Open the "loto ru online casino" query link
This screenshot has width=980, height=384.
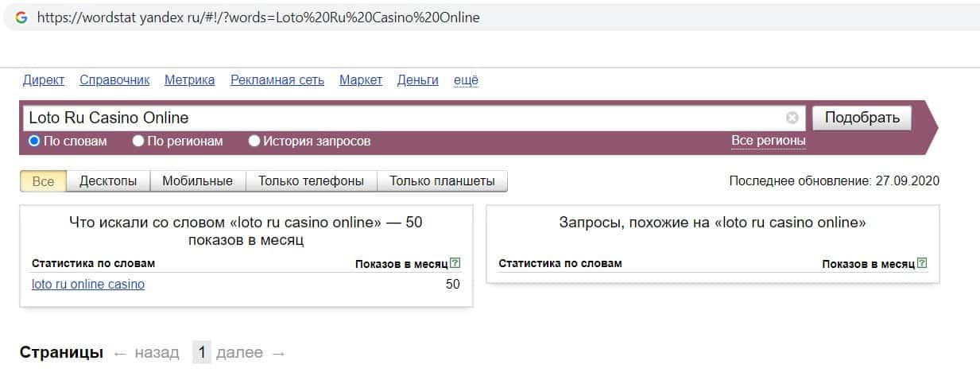click(88, 284)
